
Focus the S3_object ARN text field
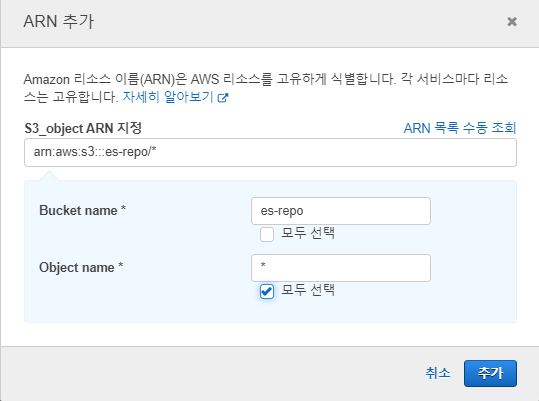point(270,153)
